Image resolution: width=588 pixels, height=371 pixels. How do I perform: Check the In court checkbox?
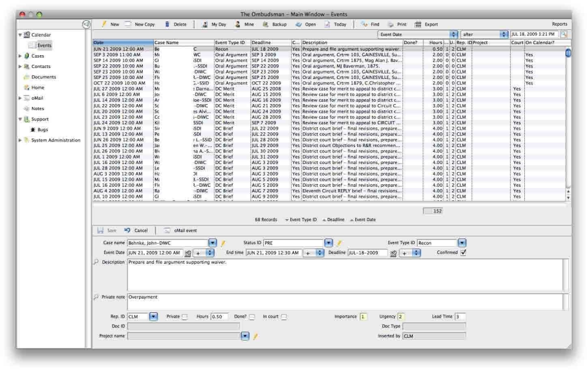284,317
